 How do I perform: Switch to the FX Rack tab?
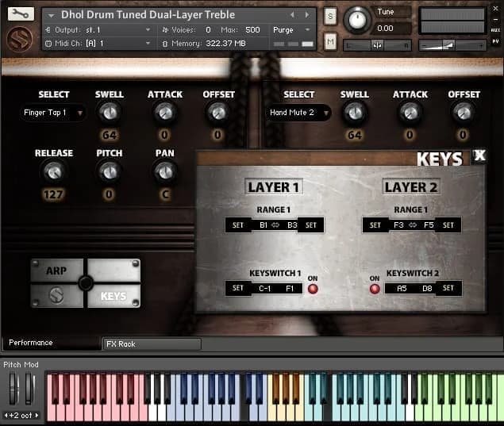coord(151,343)
